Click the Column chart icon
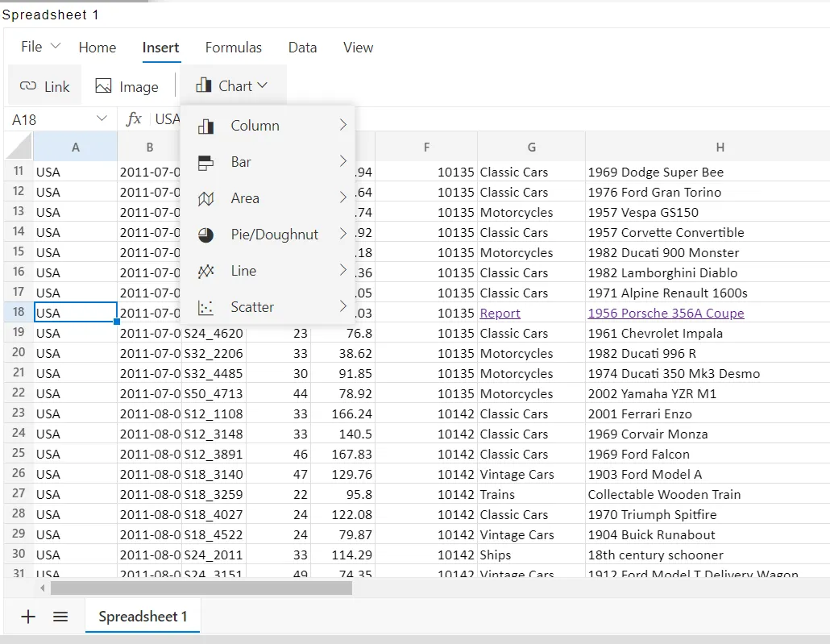Screen dimensions: 830x644 coord(206,126)
